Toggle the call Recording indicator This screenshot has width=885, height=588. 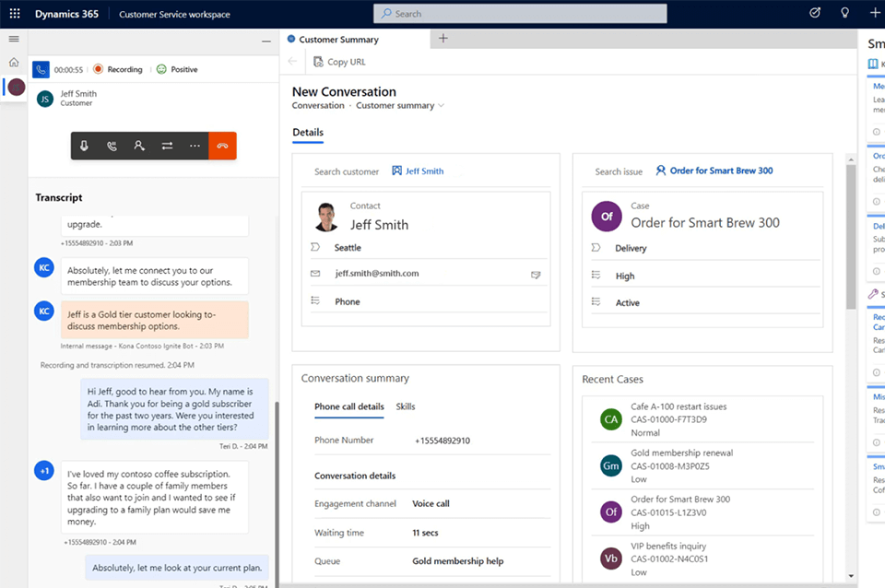(117, 69)
